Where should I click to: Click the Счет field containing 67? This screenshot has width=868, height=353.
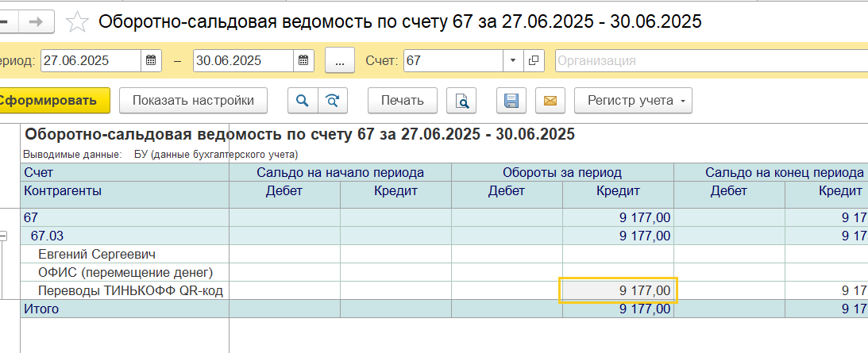click(x=453, y=61)
